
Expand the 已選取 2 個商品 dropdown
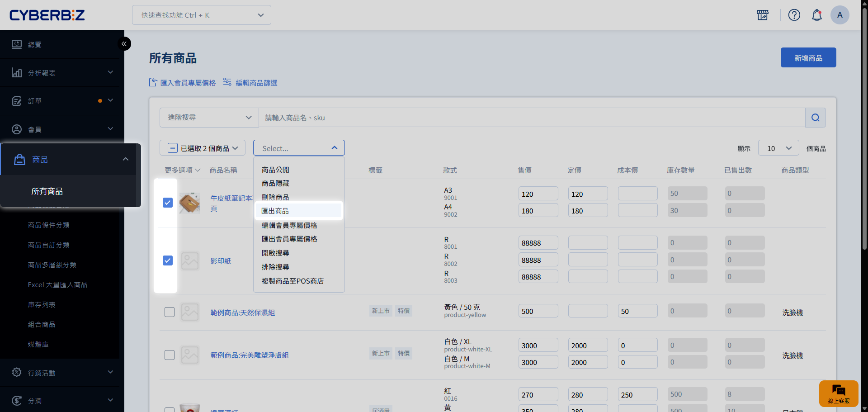coord(203,148)
